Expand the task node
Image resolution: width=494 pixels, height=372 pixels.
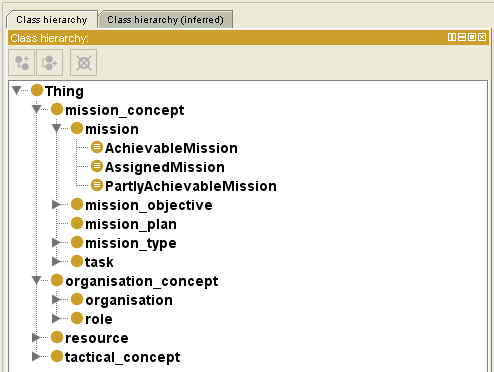tap(56, 261)
